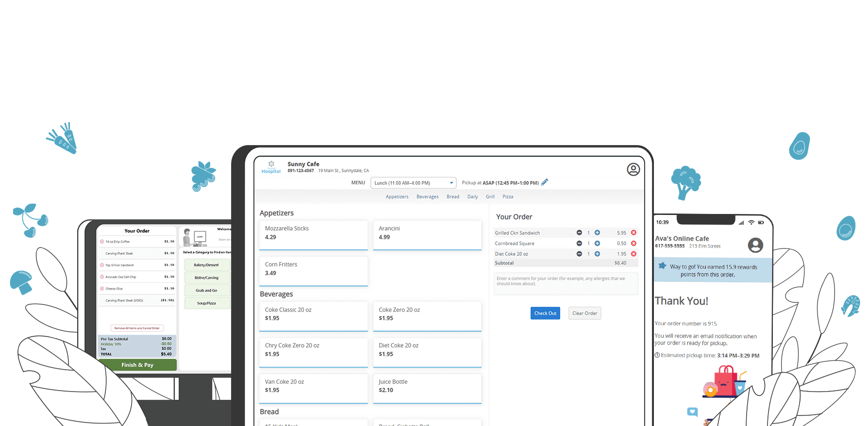
Task: Open the user profile icon on Sunny Cafe
Action: pyautogui.click(x=633, y=169)
